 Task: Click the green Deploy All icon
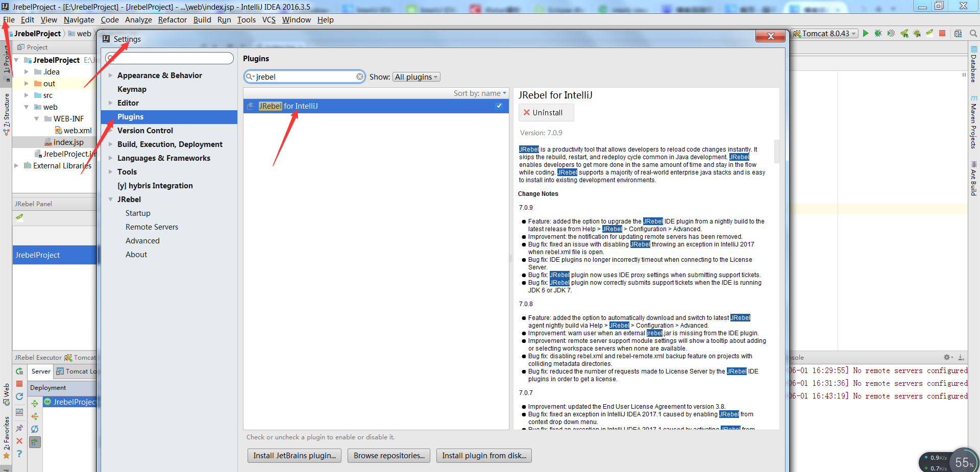pyautogui.click(x=35, y=404)
